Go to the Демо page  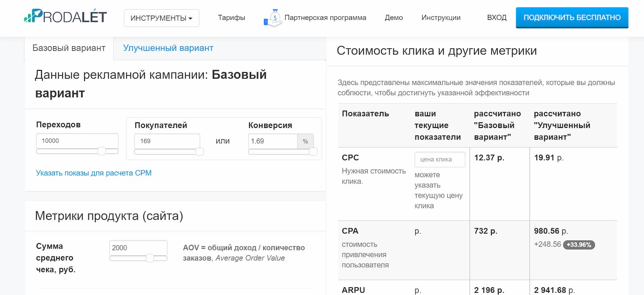(394, 18)
